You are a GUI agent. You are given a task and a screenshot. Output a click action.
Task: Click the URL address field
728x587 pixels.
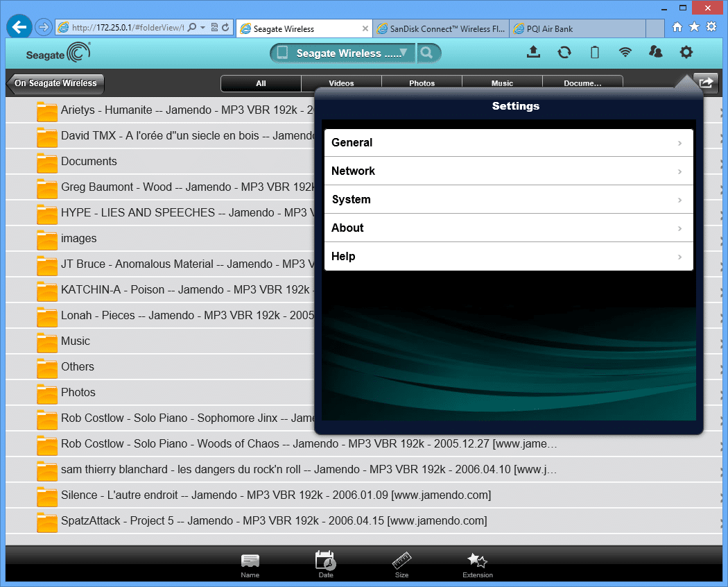pyautogui.click(x=128, y=28)
